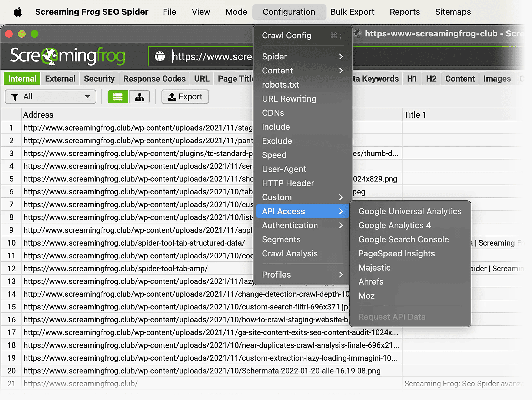532x400 pixels.
Task: Click the filter funnel icon
Action: click(14, 96)
